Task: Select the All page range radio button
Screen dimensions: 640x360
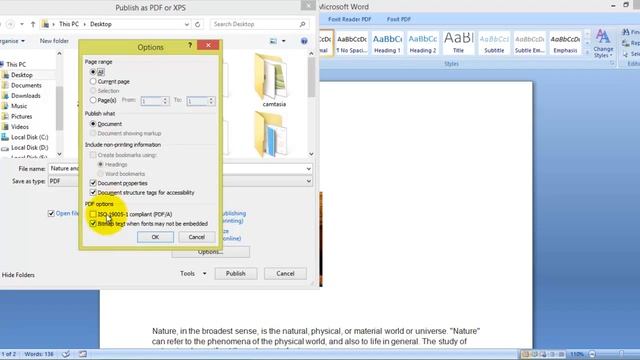Action: pos(93,72)
